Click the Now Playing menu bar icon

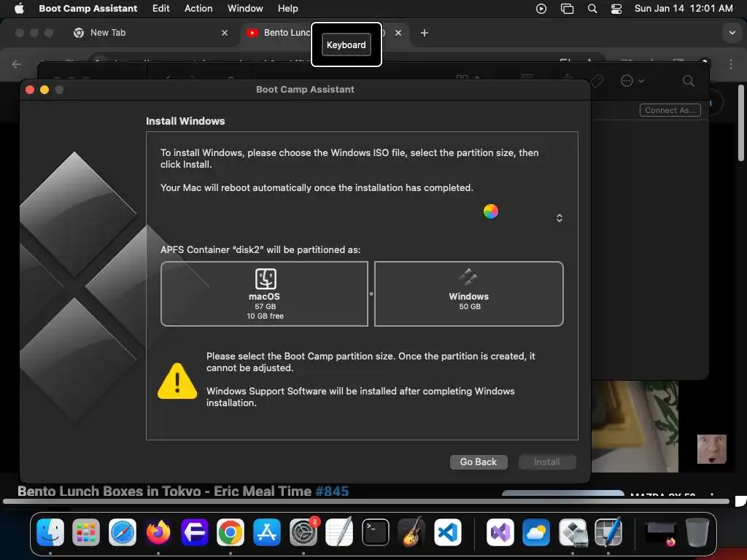click(541, 8)
